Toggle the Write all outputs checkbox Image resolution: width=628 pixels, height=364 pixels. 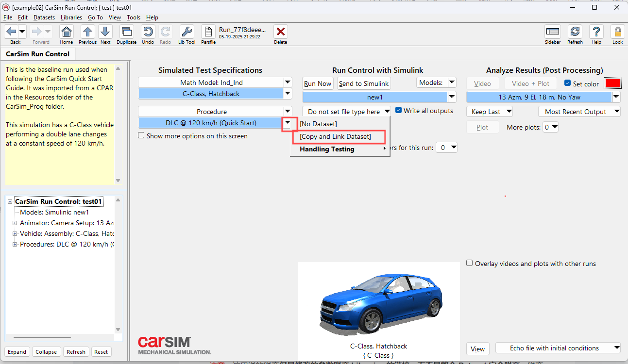tap(399, 111)
